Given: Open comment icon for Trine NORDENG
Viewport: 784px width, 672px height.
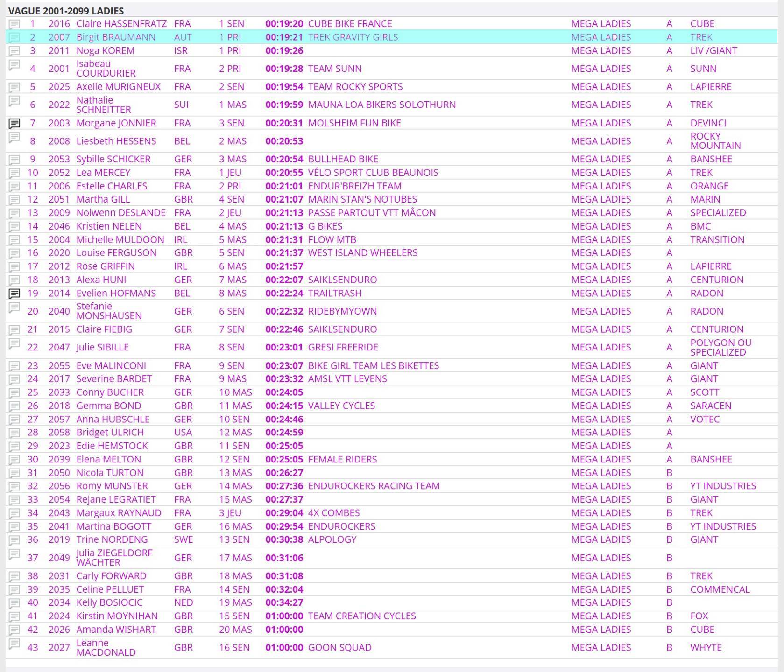Looking at the screenshot, I should pyautogui.click(x=14, y=540).
